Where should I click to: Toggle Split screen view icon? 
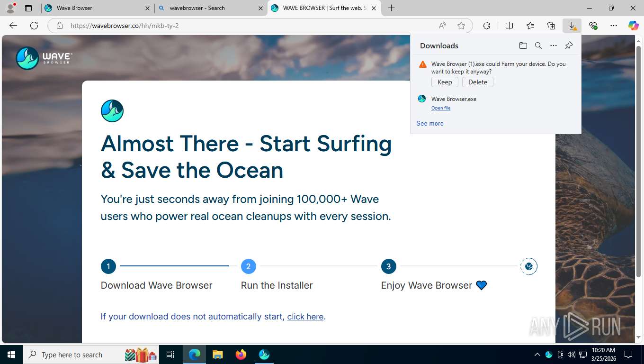510,26
